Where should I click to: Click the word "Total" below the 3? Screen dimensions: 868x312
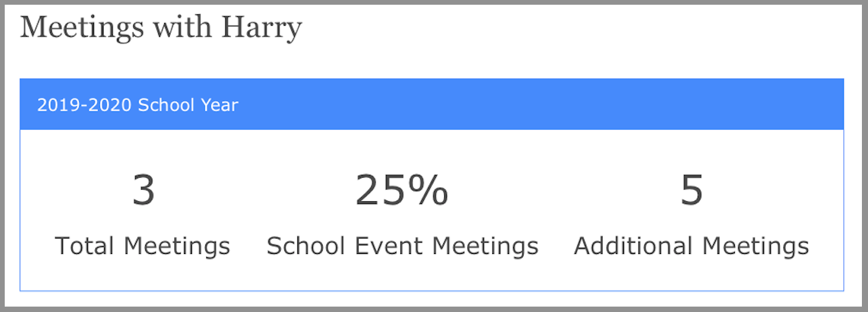[86, 246]
